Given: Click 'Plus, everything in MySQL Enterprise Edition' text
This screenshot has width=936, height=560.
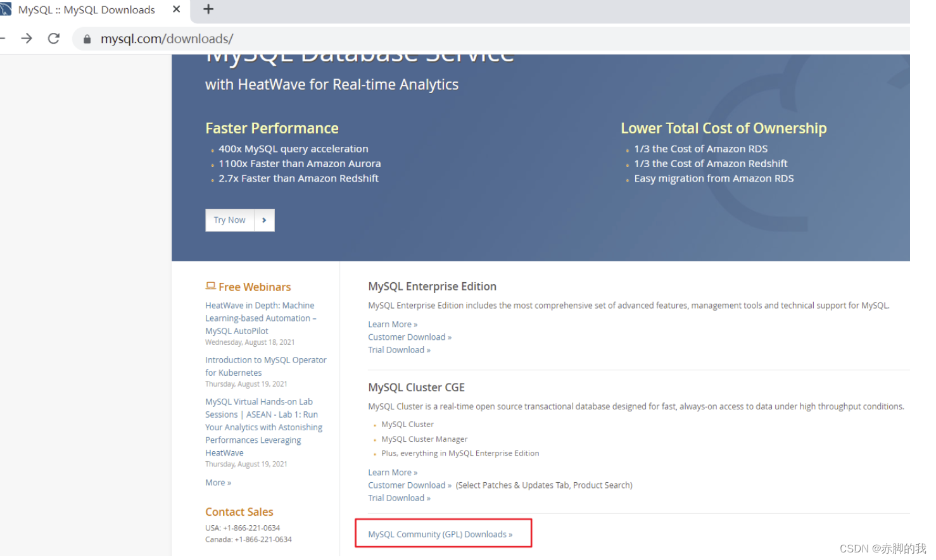Looking at the screenshot, I should click(x=460, y=454).
